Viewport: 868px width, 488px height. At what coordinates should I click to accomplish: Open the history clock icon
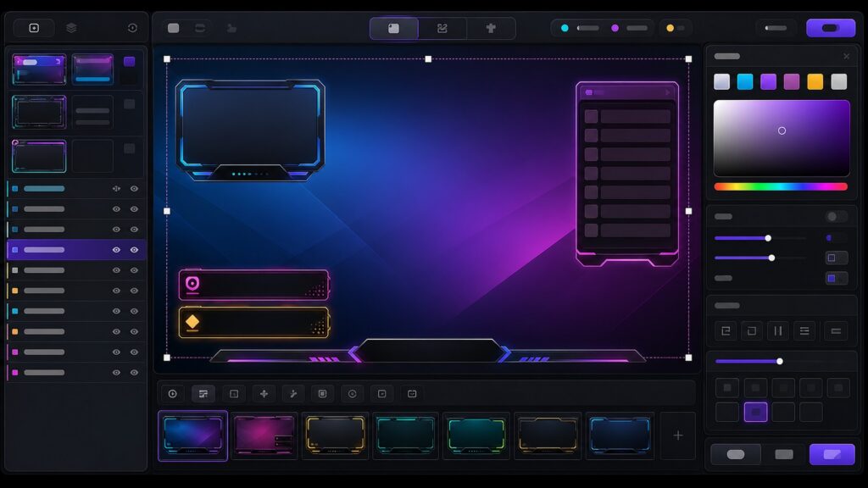[132, 28]
